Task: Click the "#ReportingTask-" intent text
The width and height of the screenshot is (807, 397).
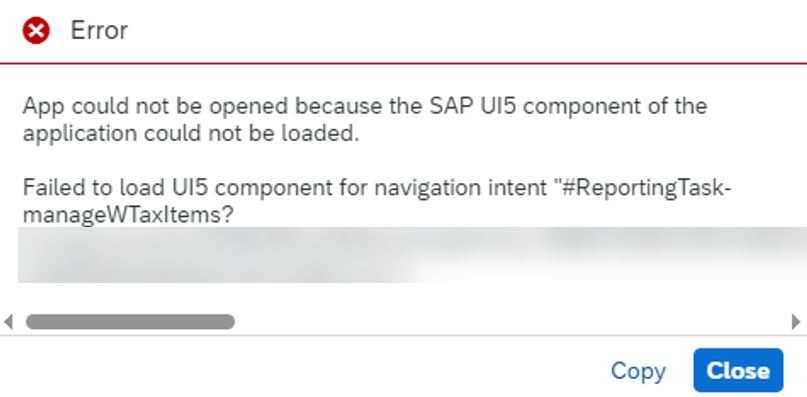Action: coord(645,188)
